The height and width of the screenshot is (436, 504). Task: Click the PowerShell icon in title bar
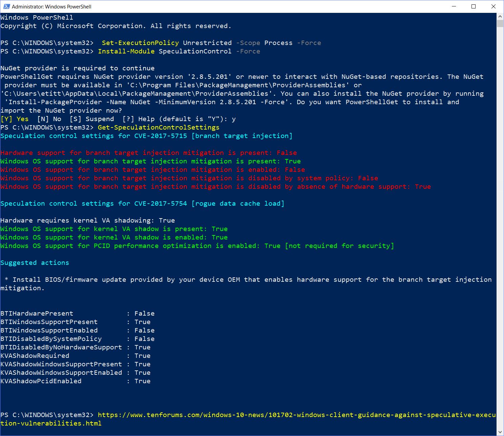[6, 6]
